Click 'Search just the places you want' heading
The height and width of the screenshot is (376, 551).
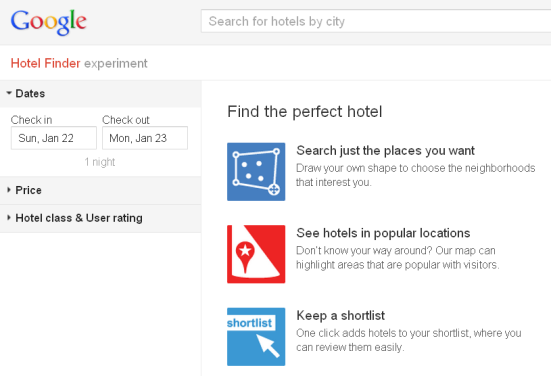coord(385,151)
